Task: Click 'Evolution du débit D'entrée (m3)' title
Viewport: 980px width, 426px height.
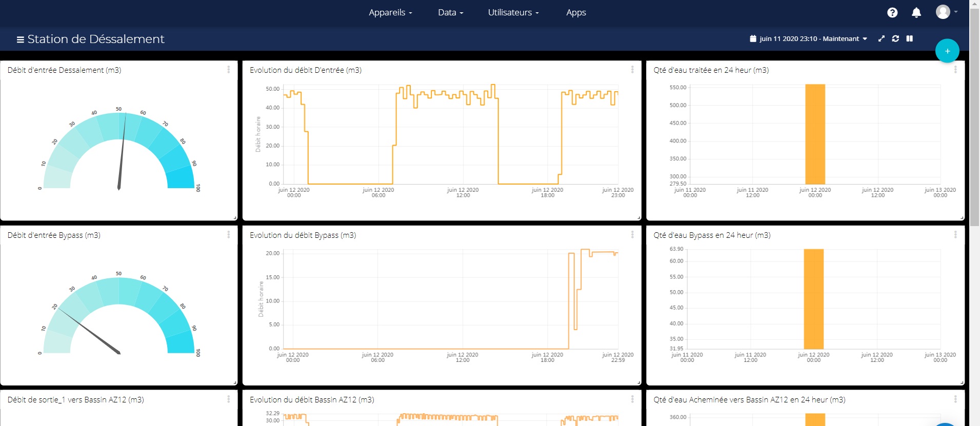Action: pos(306,70)
